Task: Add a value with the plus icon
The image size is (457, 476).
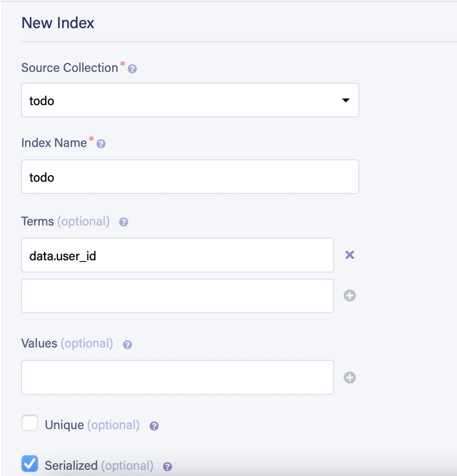Action: pyautogui.click(x=350, y=377)
